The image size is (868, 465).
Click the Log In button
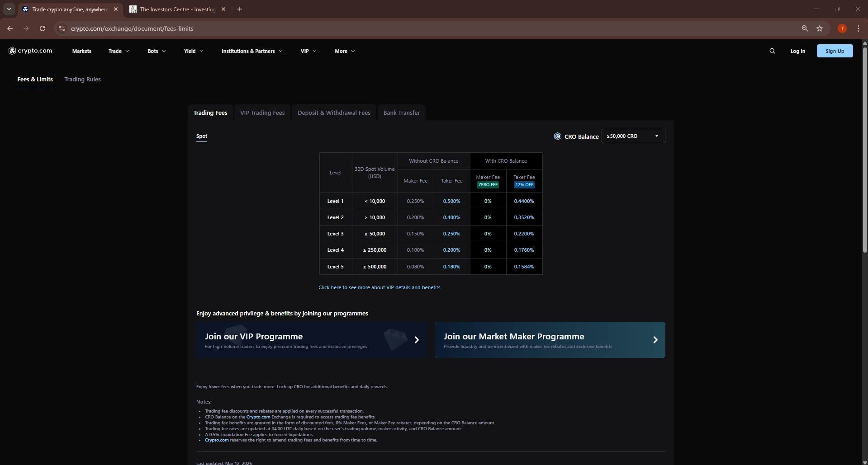(x=797, y=51)
